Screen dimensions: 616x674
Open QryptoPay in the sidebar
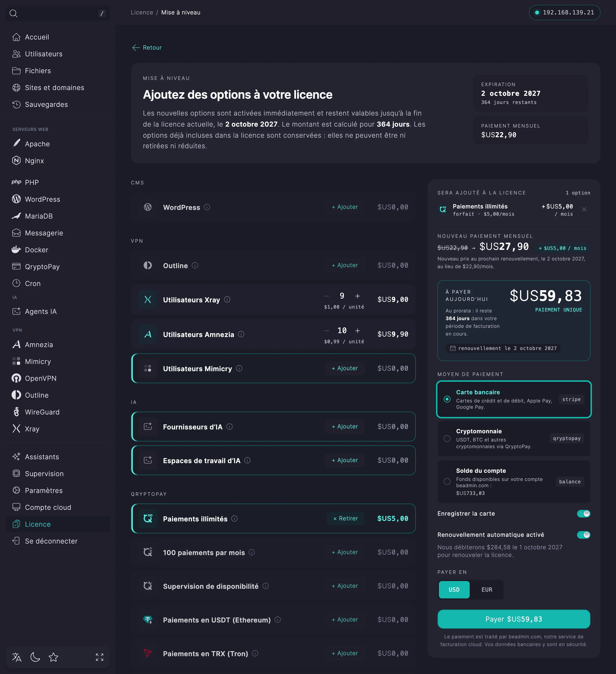pyautogui.click(x=58, y=266)
